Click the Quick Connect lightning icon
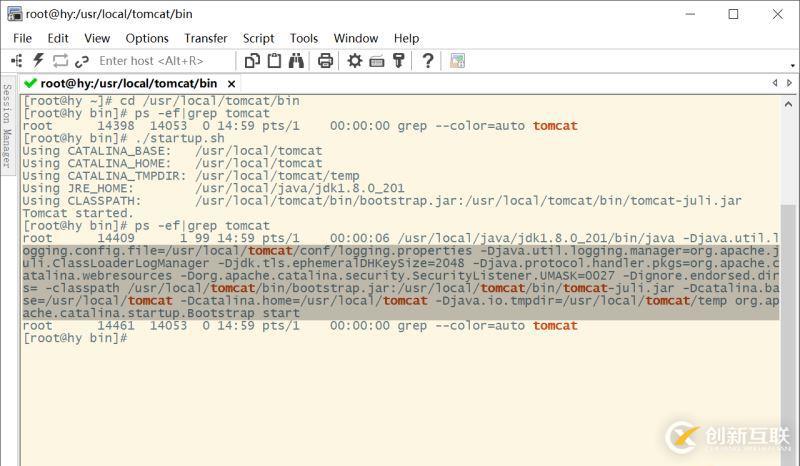Viewport: 800px width, 466px height. click(x=38, y=60)
